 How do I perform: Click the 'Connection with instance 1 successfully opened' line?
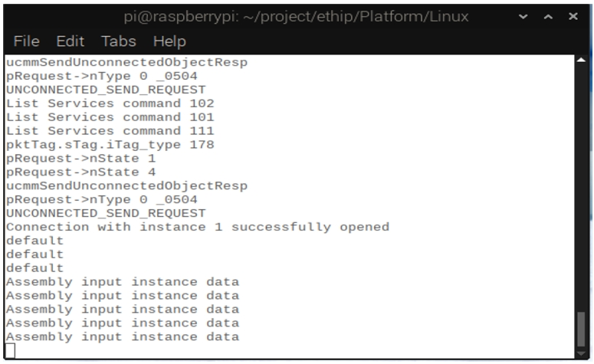point(198,227)
